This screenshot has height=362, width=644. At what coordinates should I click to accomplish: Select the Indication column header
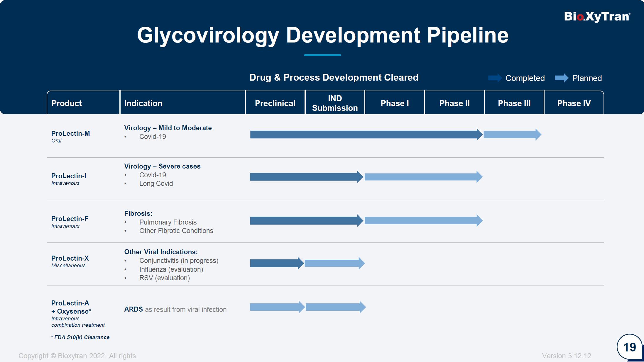point(182,103)
